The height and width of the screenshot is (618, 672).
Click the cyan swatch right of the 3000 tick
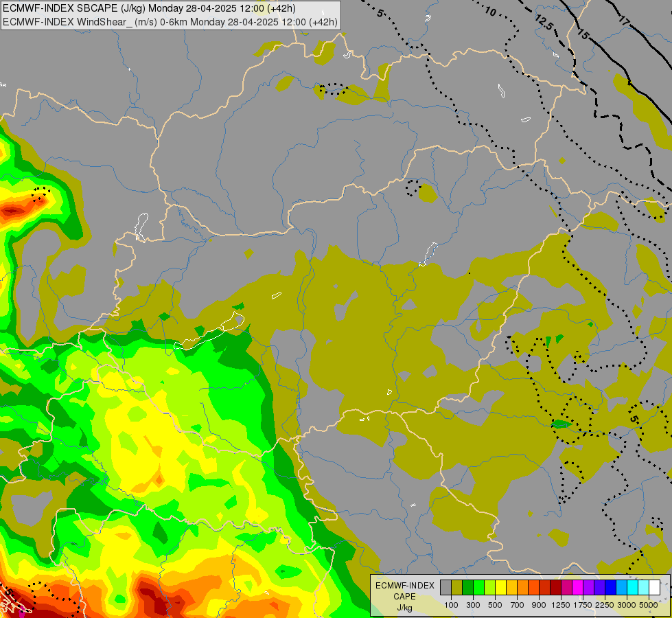(x=633, y=588)
